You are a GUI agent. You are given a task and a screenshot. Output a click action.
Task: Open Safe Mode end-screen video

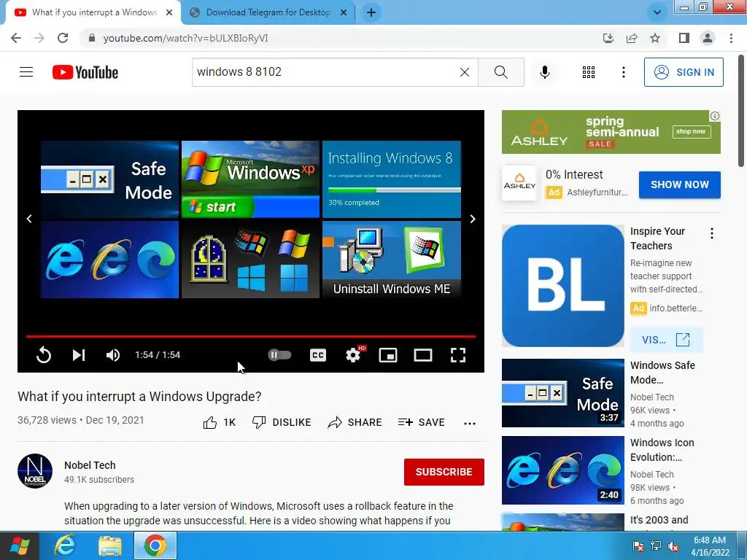[x=109, y=179]
